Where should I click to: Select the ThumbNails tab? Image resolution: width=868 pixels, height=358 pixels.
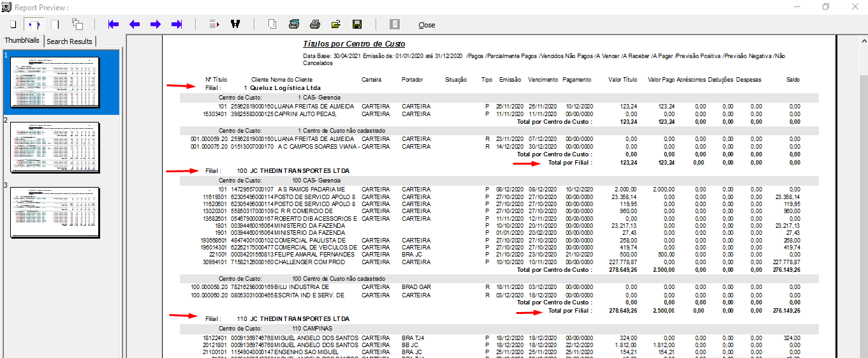[x=22, y=41]
